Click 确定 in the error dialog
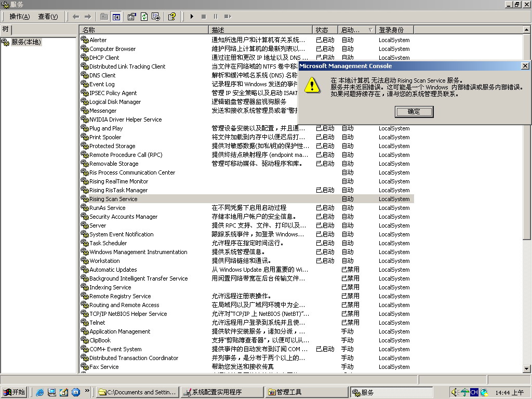532x399 pixels. pyautogui.click(x=414, y=112)
